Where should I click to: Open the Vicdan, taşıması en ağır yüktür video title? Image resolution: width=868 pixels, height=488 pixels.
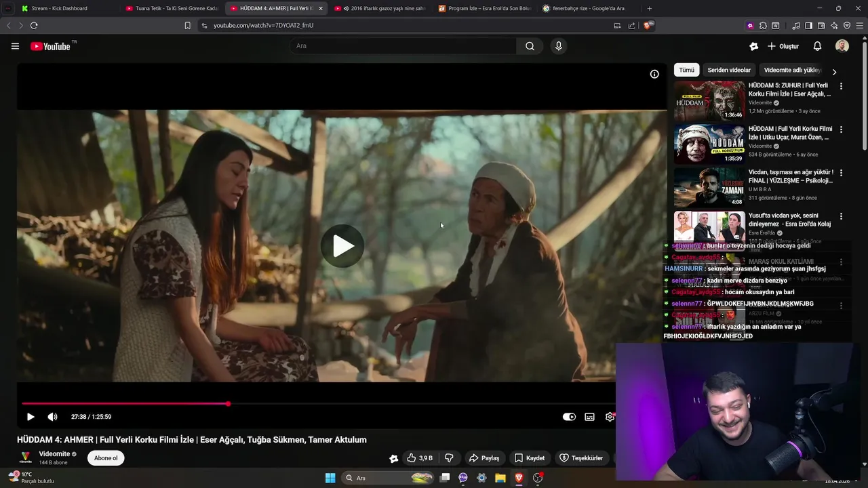pos(791,176)
